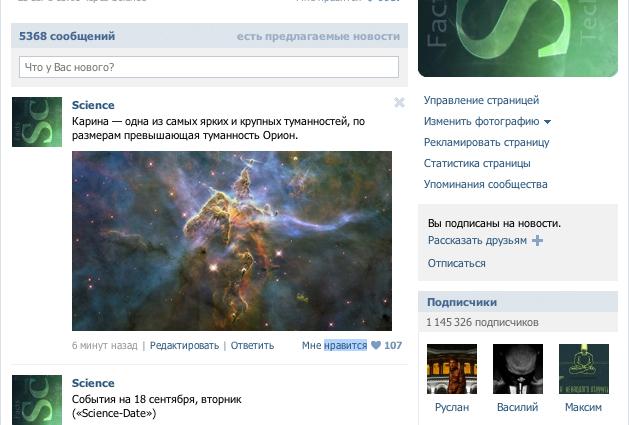The image size is (629, 425).
Task: Focus the 'Что у Вас нового?' field
Action: [209, 67]
